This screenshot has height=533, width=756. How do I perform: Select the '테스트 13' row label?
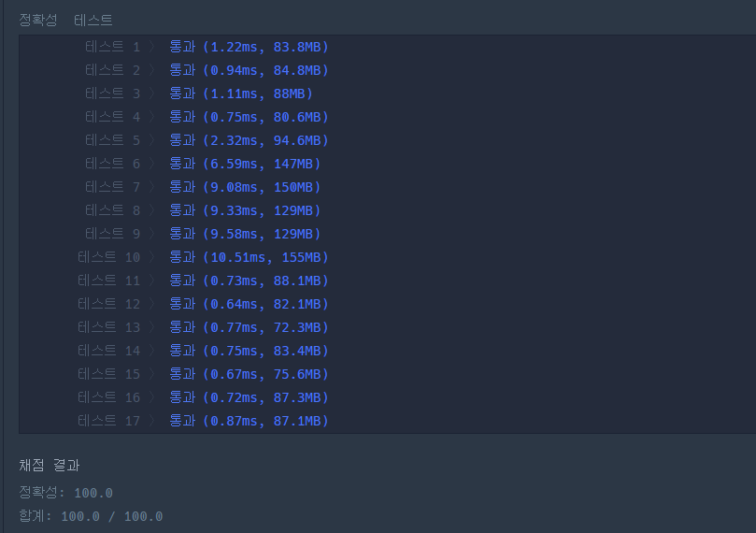click(108, 327)
